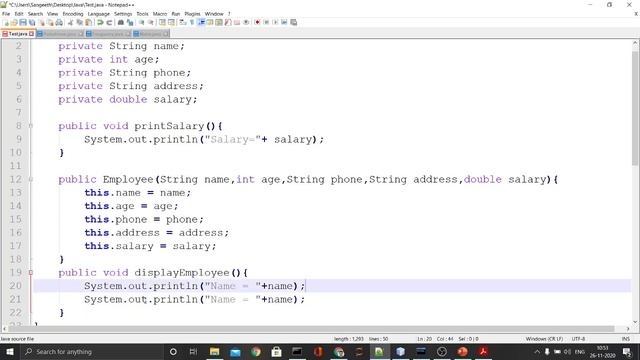The height and width of the screenshot is (360, 640).
Task: Toggle synchronized vertical scrolling icon
Action: tap(162, 22)
